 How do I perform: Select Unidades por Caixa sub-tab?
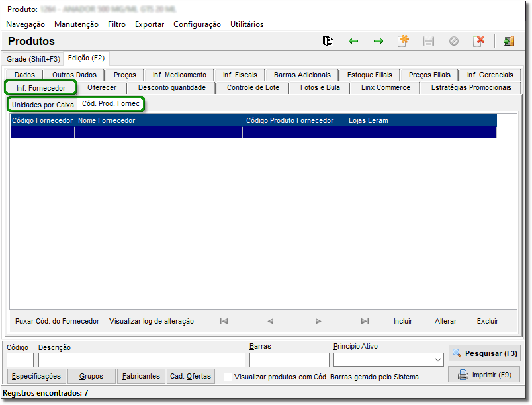coord(43,105)
